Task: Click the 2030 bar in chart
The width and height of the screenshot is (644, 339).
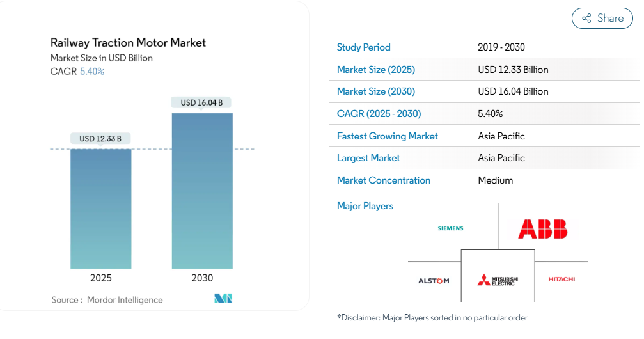Action: [x=202, y=191]
